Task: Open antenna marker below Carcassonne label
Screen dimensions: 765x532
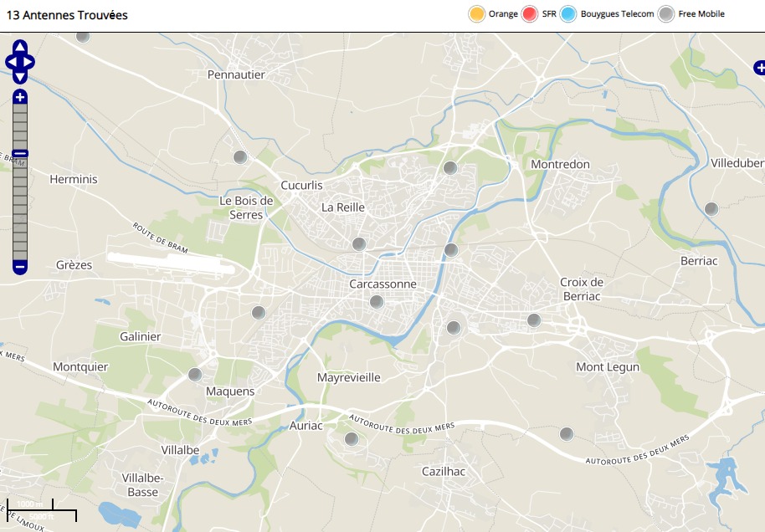Action: click(x=377, y=302)
